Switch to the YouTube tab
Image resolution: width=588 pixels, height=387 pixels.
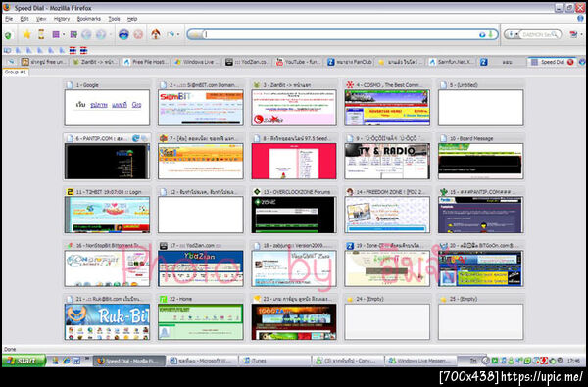pos(299,62)
